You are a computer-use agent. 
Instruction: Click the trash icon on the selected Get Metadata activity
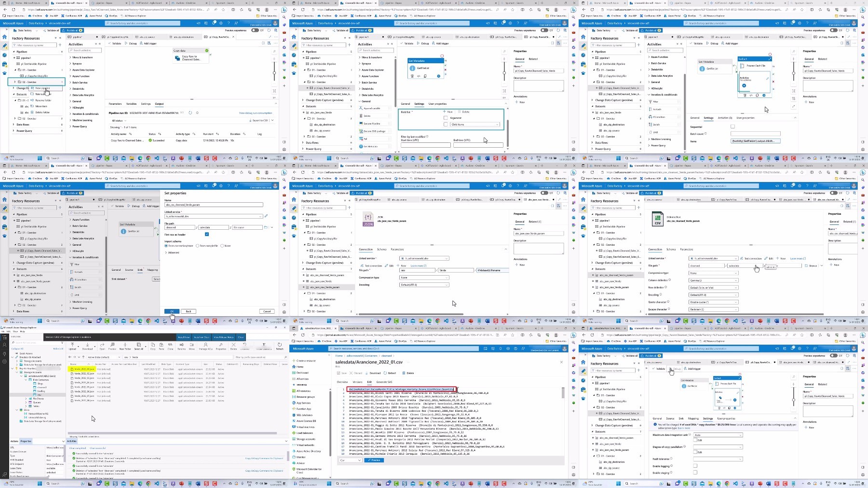(x=412, y=76)
